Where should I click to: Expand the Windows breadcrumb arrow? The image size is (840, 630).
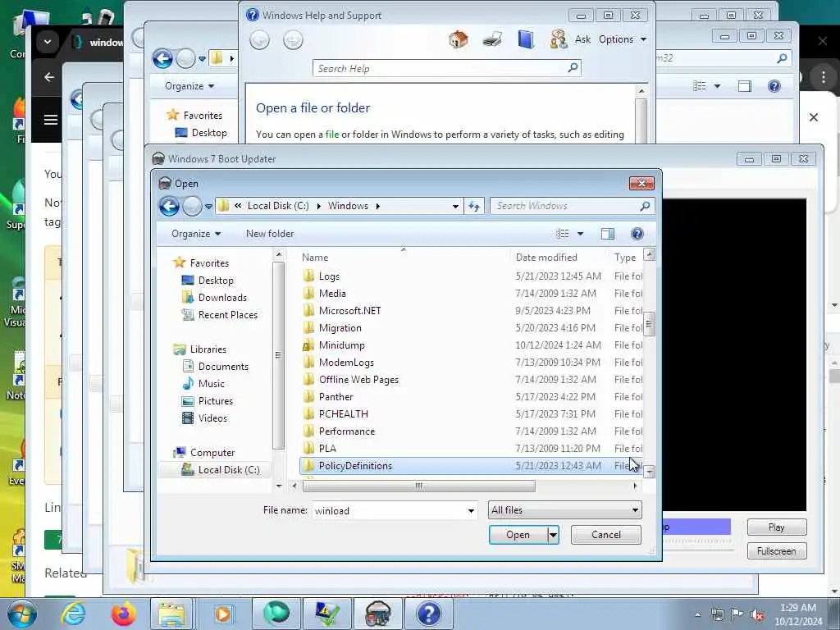coord(377,206)
